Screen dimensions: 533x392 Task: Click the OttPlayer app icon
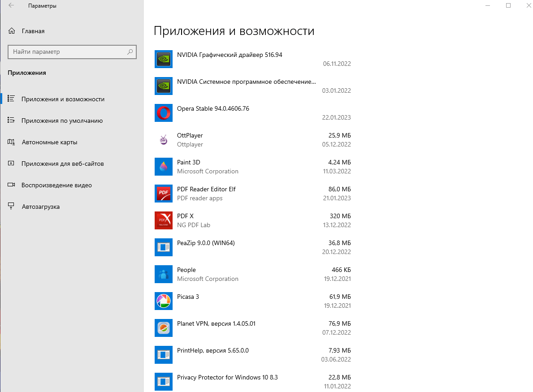[164, 140]
